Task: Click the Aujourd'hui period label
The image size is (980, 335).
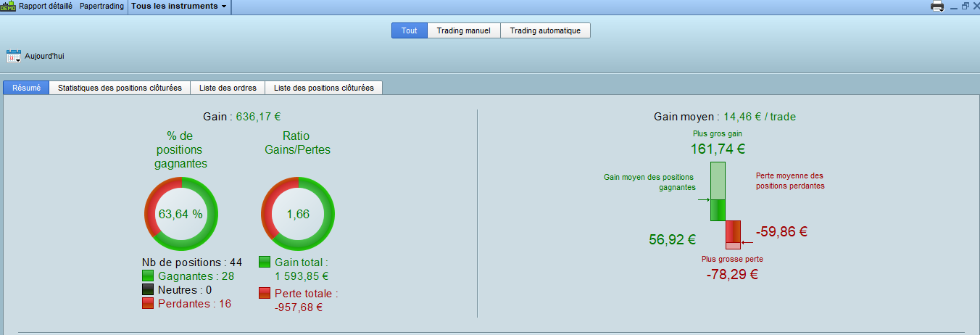Action: (x=45, y=56)
